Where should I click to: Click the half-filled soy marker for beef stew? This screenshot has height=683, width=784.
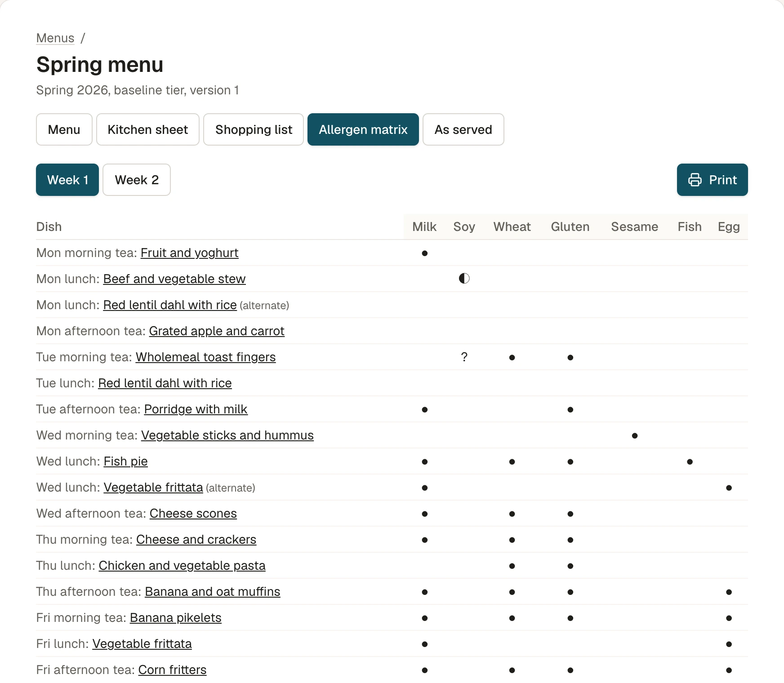pyautogui.click(x=464, y=279)
